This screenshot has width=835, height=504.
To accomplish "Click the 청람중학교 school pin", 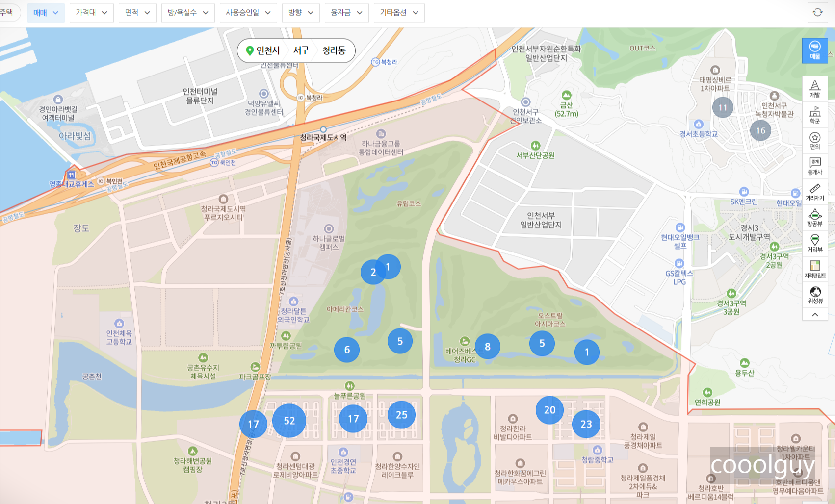I will click(597, 450).
